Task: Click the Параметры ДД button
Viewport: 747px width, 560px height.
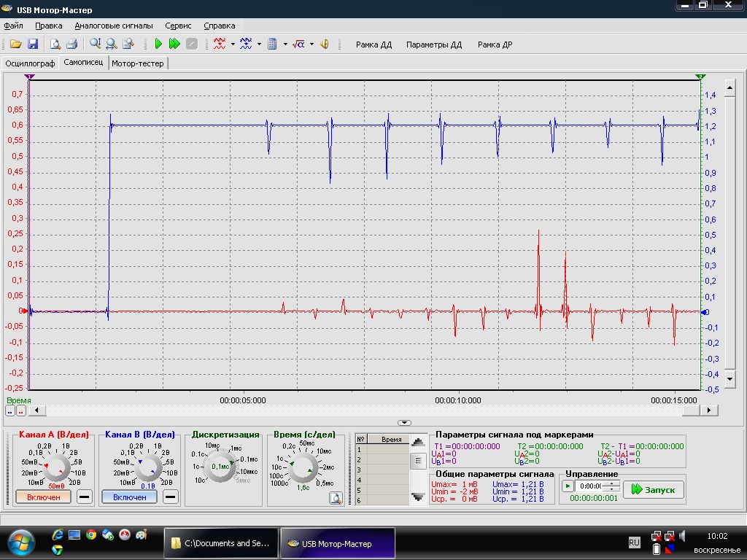Action: tap(434, 44)
